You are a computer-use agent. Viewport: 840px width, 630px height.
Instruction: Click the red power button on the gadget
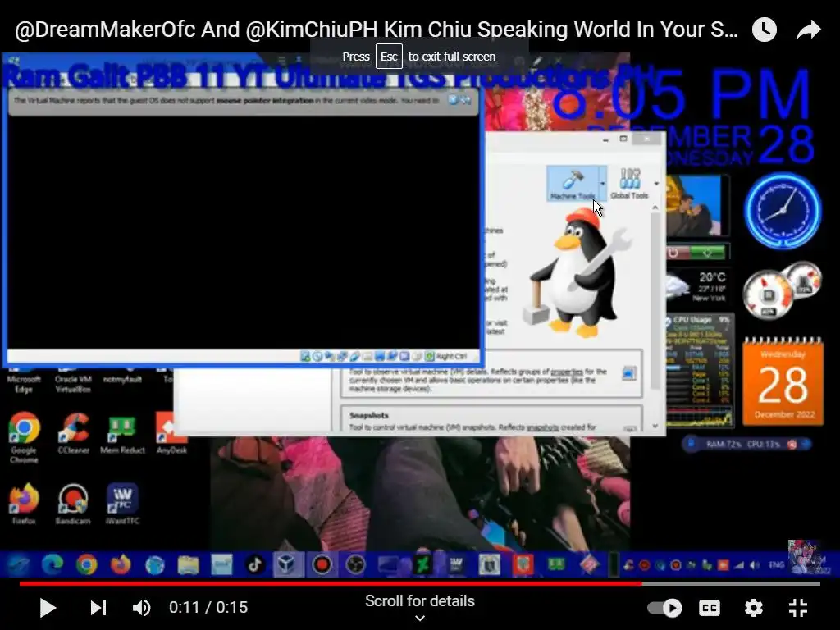click(x=674, y=253)
